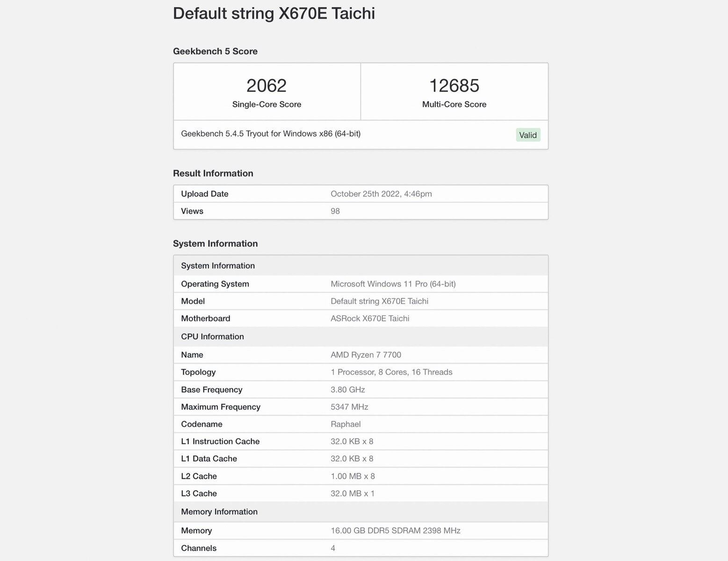This screenshot has height=561, width=728.
Task: Select 1 Processor, 8 Cores, 16 Threads
Action: pos(391,372)
